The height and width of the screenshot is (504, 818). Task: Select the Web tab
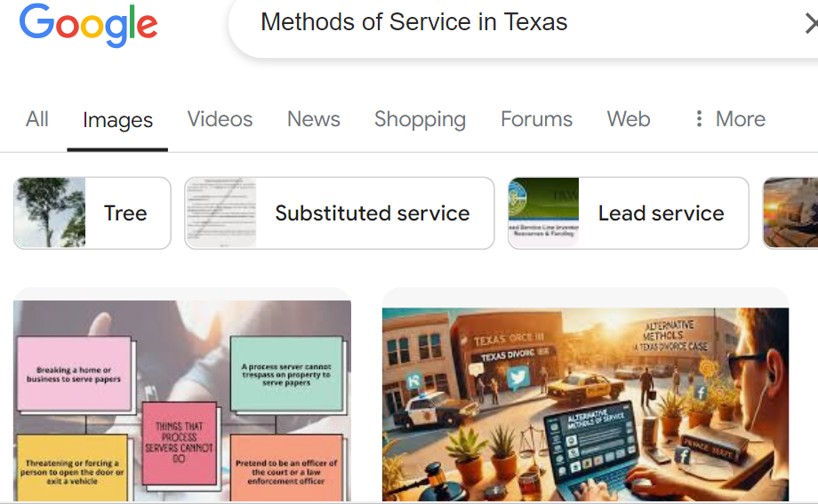628,119
